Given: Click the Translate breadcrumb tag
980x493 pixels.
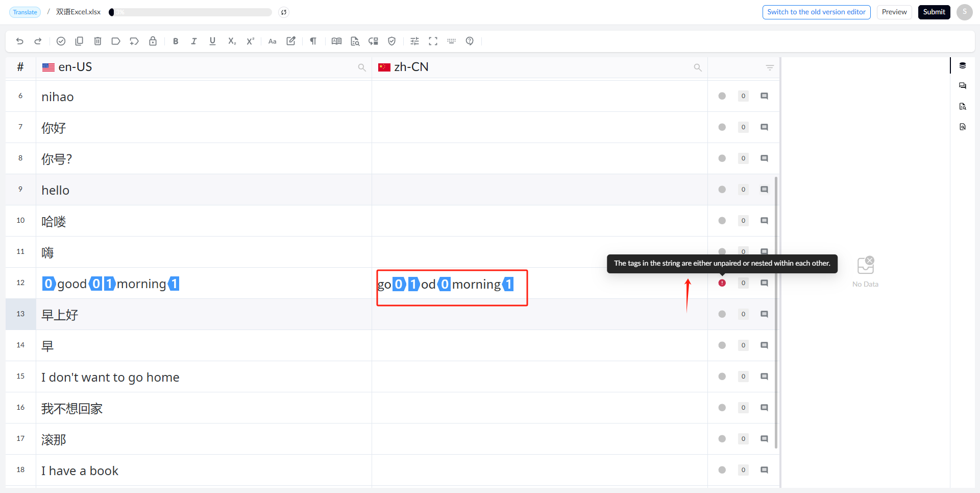Looking at the screenshot, I should (25, 12).
